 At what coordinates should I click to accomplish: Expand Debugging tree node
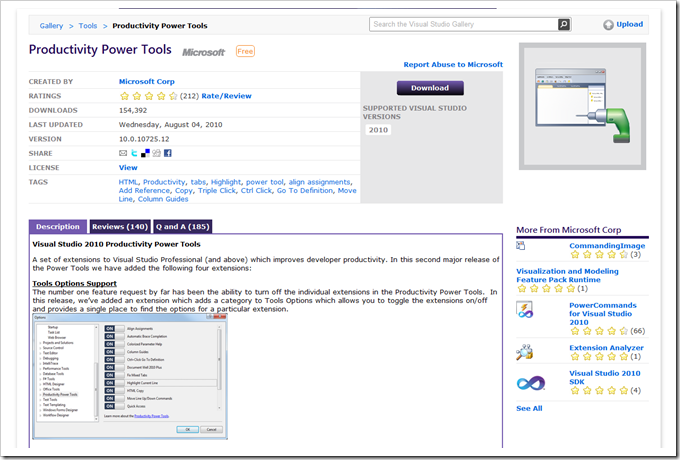pyautogui.click(x=40, y=359)
